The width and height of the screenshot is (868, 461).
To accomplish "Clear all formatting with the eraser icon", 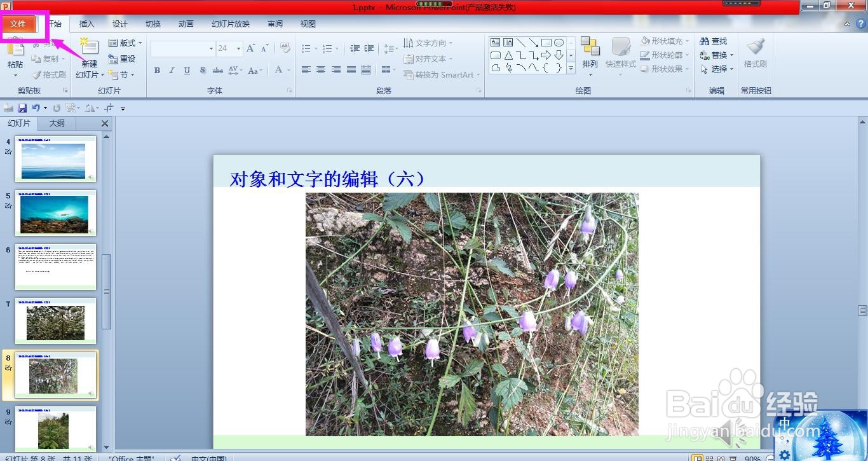I will pyautogui.click(x=285, y=48).
